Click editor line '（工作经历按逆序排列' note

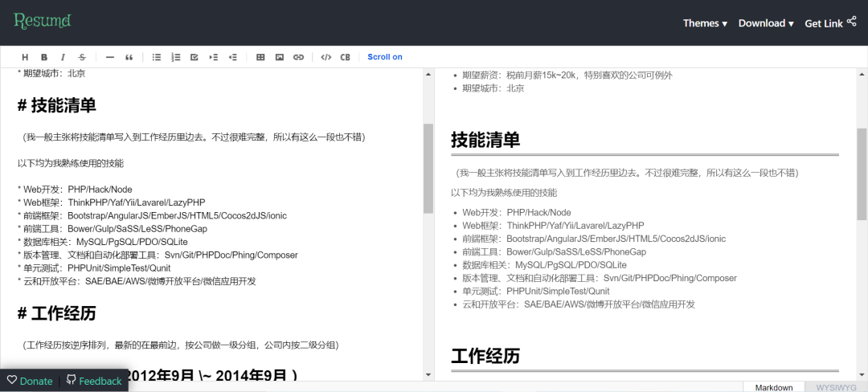click(181, 345)
